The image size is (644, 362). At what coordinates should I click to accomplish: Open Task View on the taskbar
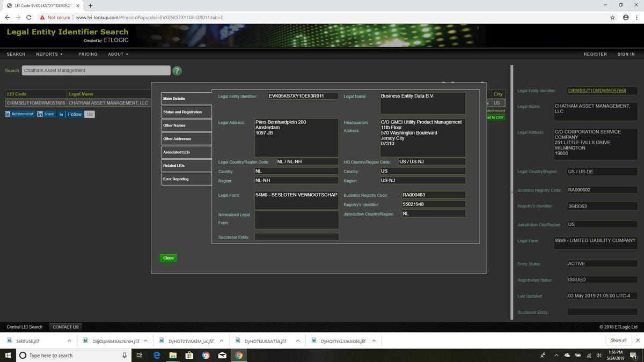pyautogui.click(x=139, y=355)
